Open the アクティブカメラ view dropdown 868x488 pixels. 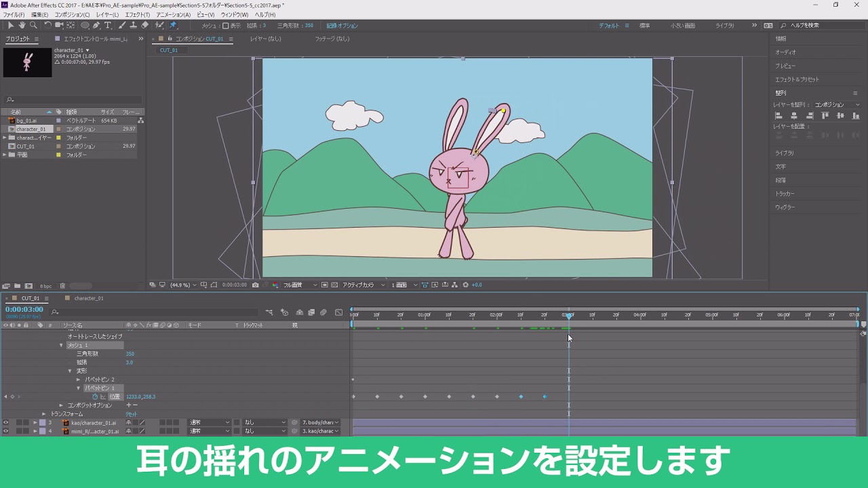(364, 285)
